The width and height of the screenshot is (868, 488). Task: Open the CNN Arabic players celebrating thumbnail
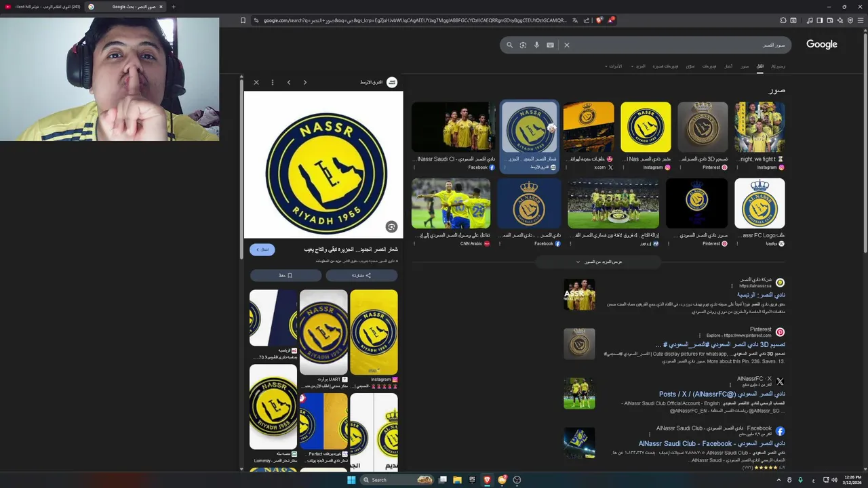point(451,203)
